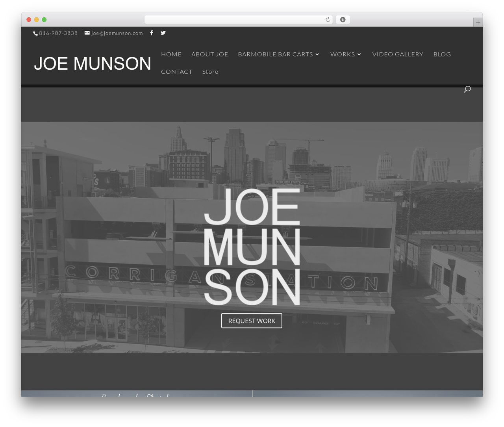This screenshot has height=427, width=504.
Task: Click joe@joemunson.com email link
Action: (x=117, y=33)
